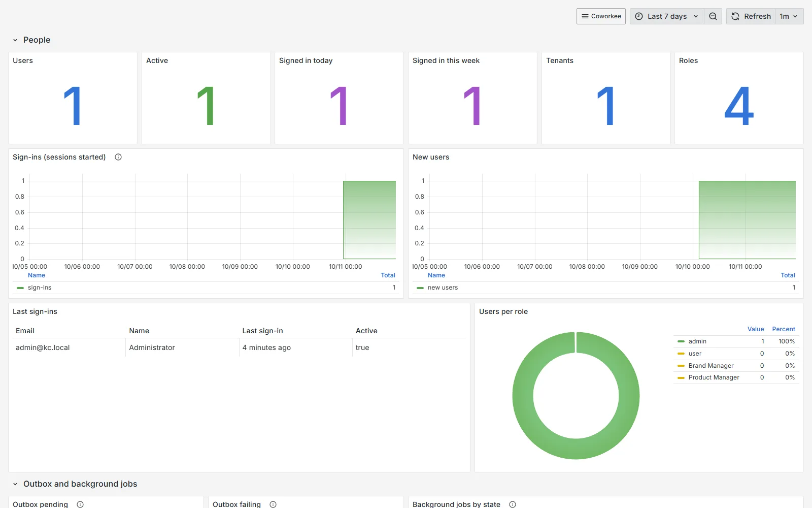The width and height of the screenshot is (812, 508).
Task: Click the Users per role panel title
Action: (x=503, y=311)
